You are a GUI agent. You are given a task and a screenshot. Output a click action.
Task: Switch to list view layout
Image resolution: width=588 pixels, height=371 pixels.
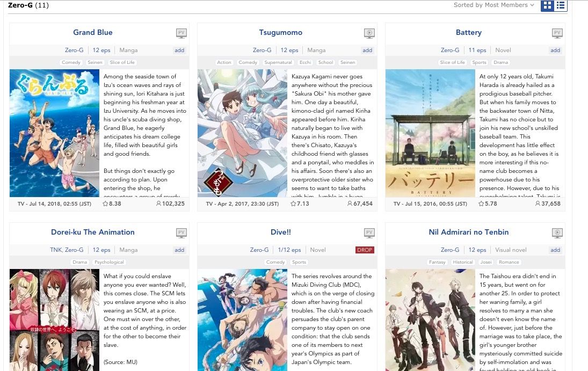coord(561,5)
